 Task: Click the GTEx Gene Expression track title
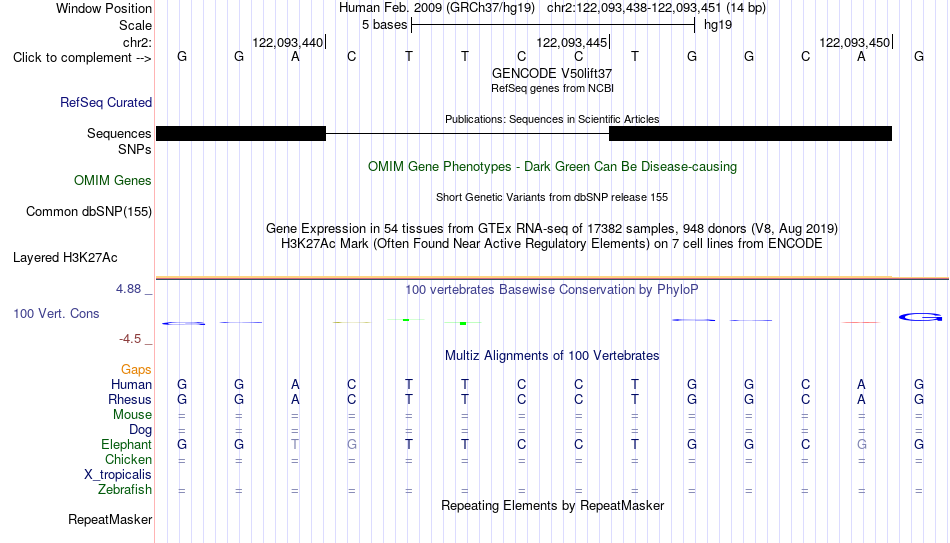coord(552,228)
